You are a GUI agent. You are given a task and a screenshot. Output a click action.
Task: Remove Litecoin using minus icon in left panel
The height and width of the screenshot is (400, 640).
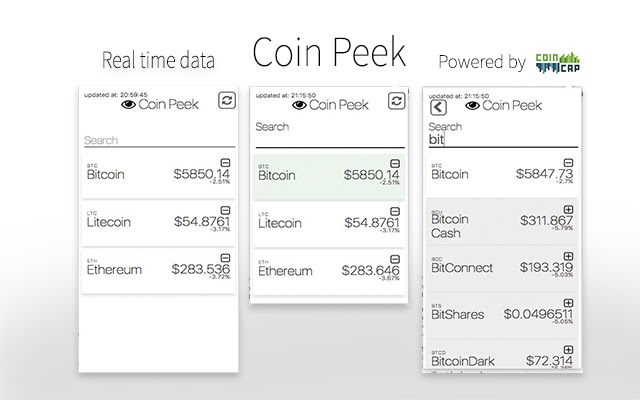coord(226,209)
